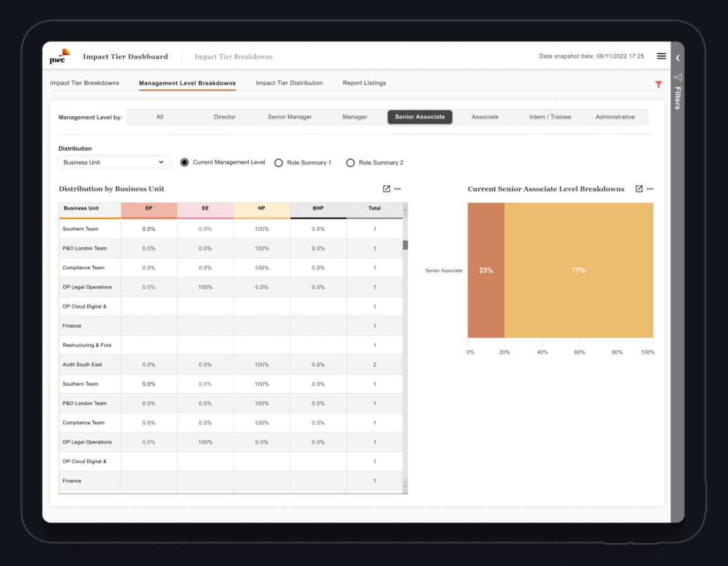
Task: Select Current Management Level radio button
Action: click(184, 162)
